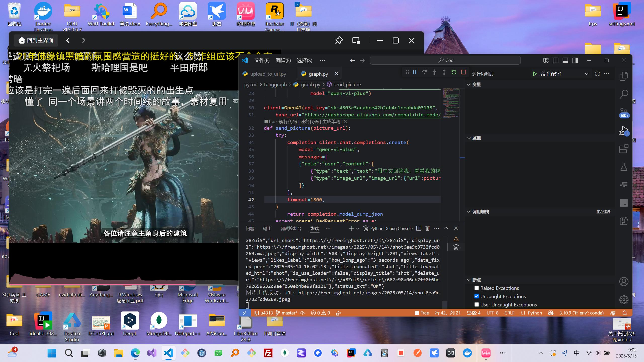Screen dimensions: 644x362
Task: Click 生成单测 code lens link
Action: click(331, 122)
